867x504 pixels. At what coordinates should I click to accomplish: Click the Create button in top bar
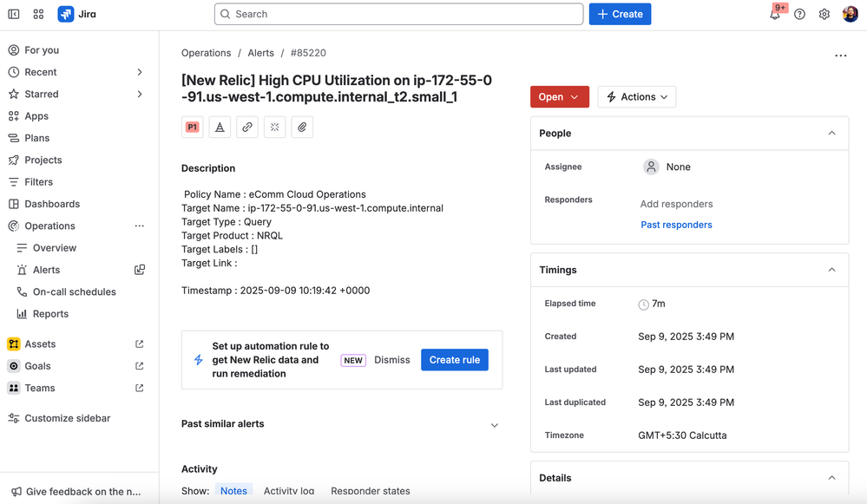point(620,15)
